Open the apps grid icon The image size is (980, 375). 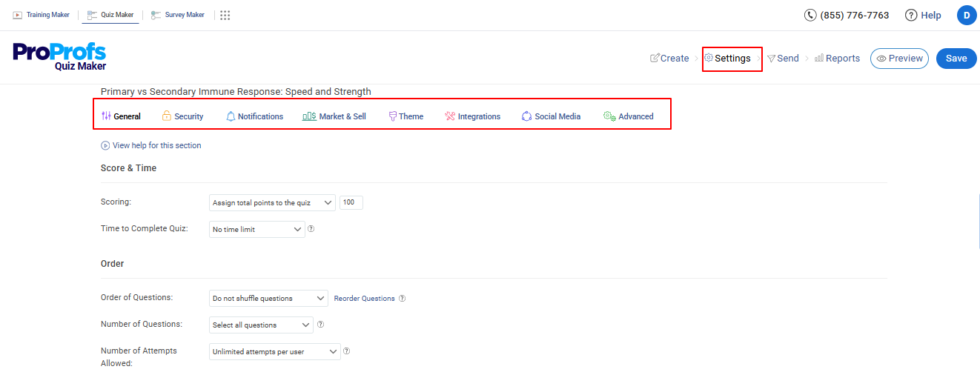225,15
